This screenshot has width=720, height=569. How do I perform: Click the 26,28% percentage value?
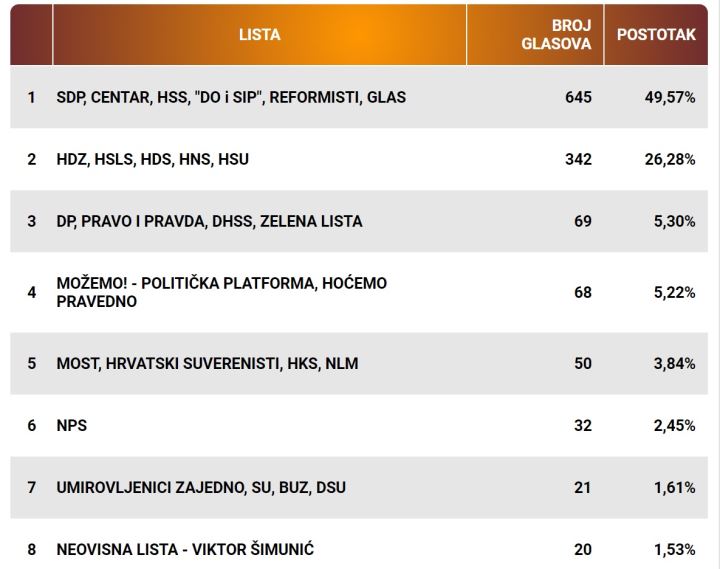[670, 159]
